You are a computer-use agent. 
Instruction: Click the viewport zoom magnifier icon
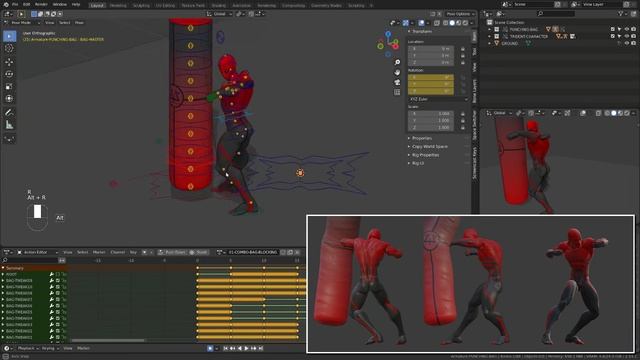tap(397, 62)
